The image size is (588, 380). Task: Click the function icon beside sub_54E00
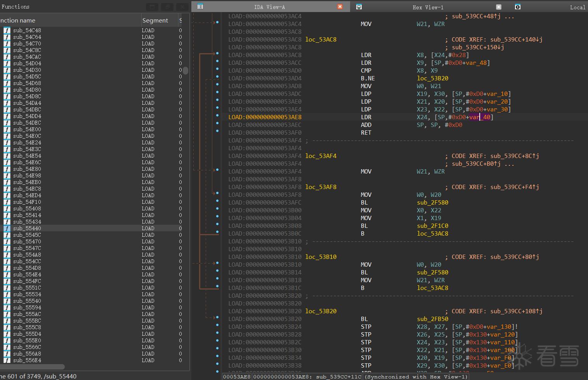click(7, 129)
